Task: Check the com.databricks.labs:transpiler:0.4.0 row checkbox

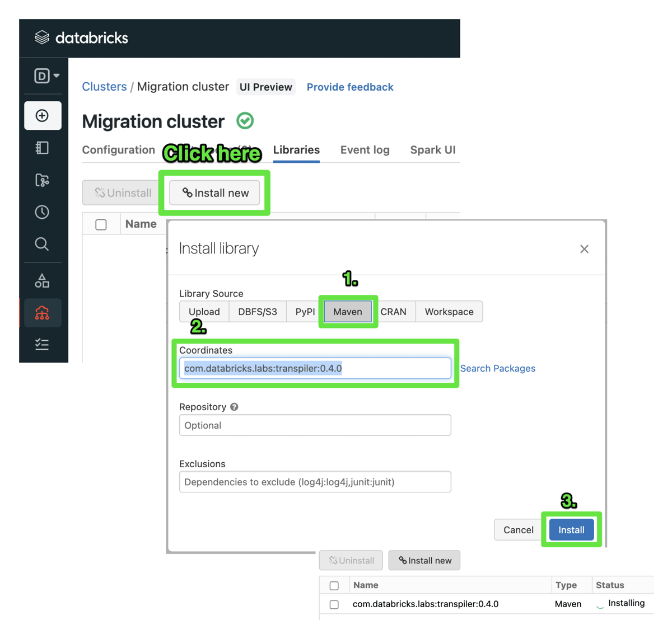Action: click(x=334, y=604)
